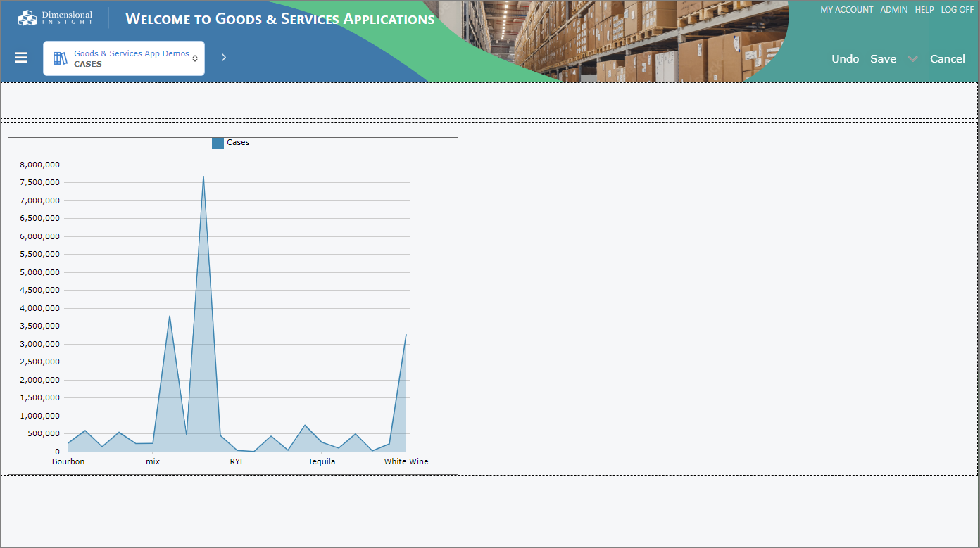Cancel the current edits
980x548 pixels.
click(947, 59)
